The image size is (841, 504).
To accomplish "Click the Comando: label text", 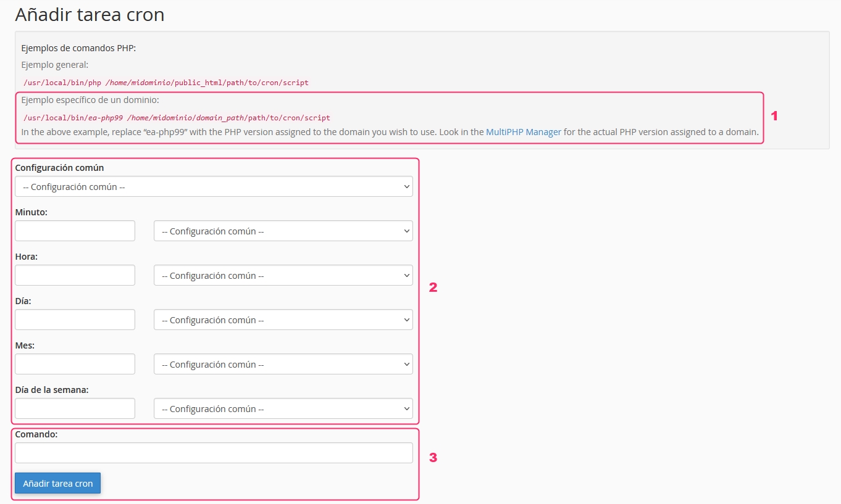I will [36, 434].
